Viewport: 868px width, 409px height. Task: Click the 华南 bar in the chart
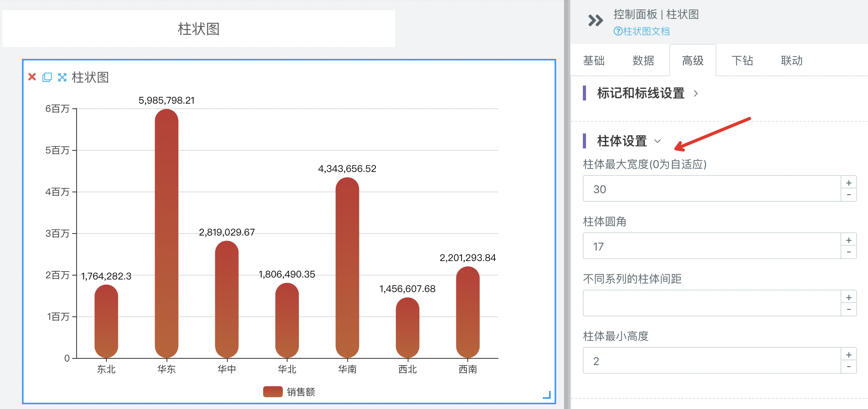click(347, 268)
